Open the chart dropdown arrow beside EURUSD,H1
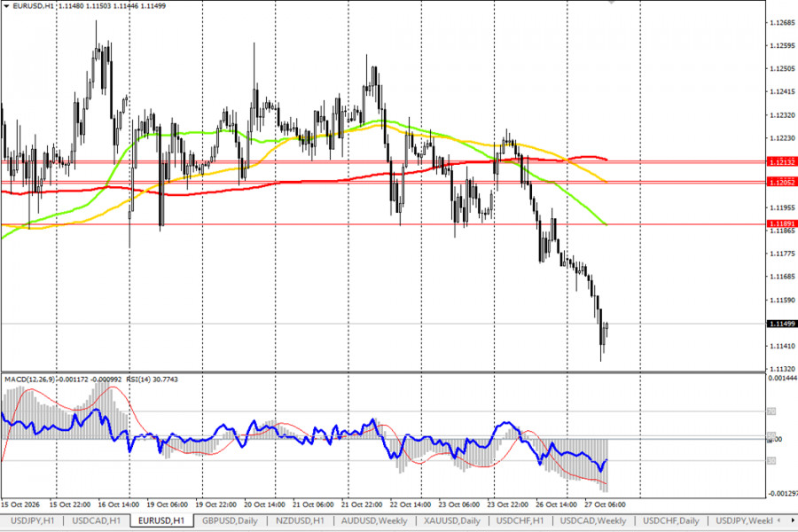 (6, 6)
